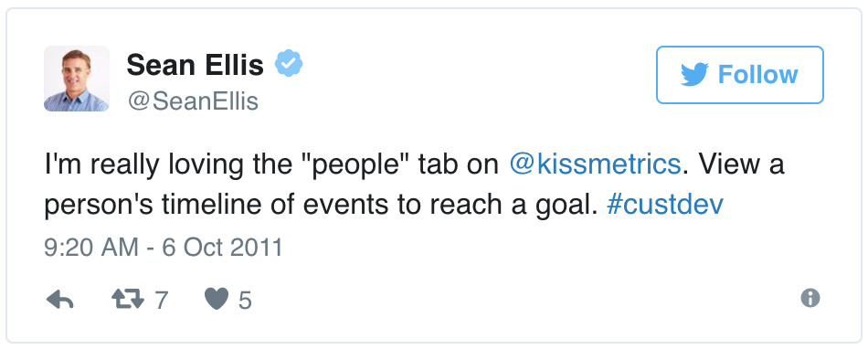868x349 pixels.
Task: Click the second line of tweet text
Action: pos(384,206)
